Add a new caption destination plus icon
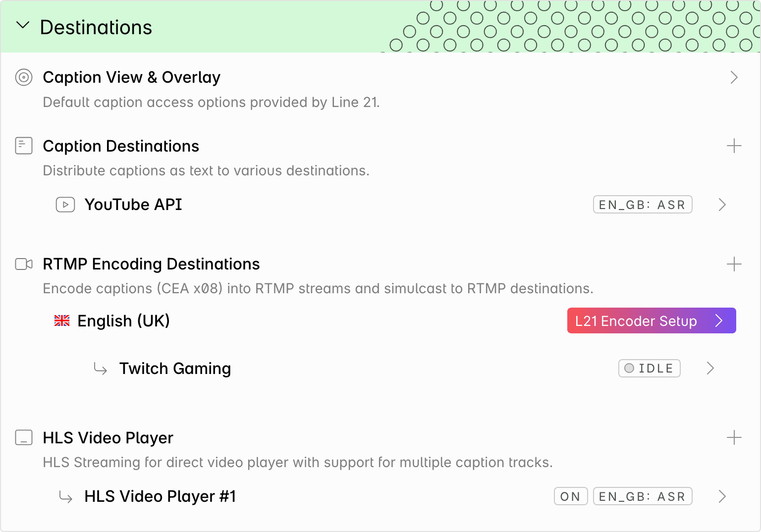Image resolution: width=761 pixels, height=532 pixels. click(734, 146)
